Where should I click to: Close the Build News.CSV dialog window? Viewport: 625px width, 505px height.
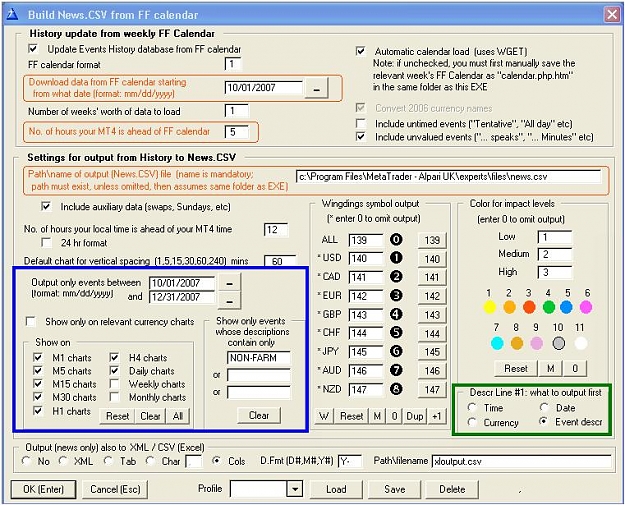pyautogui.click(x=612, y=15)
